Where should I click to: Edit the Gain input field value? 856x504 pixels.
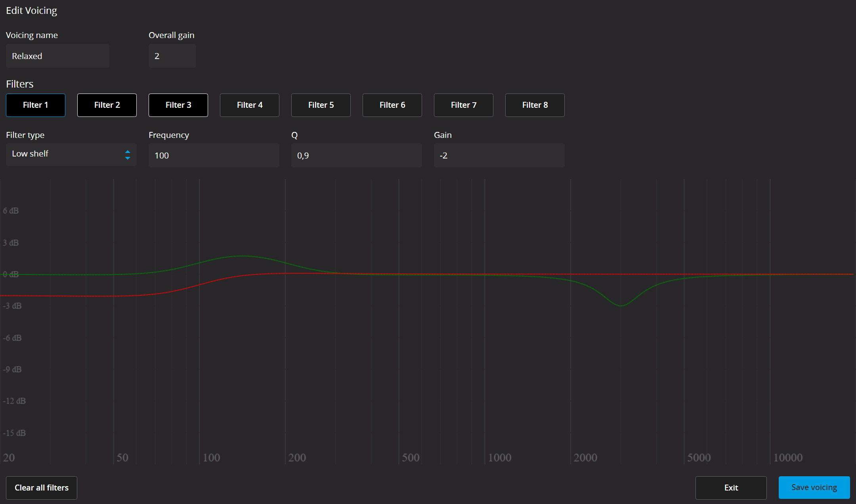[499, 155]
